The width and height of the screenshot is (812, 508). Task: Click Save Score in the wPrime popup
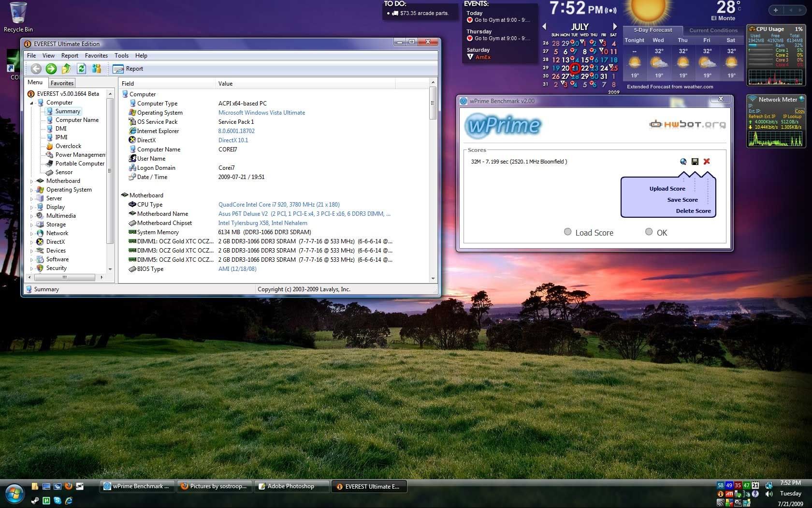[682, 200]
